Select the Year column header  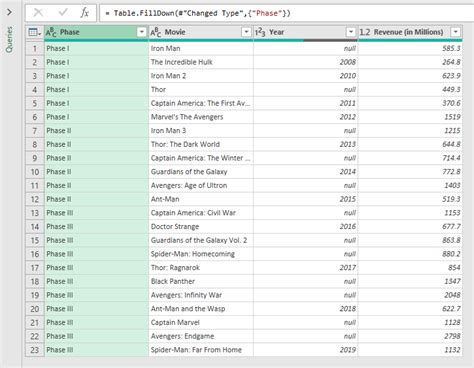coord(306,32)
